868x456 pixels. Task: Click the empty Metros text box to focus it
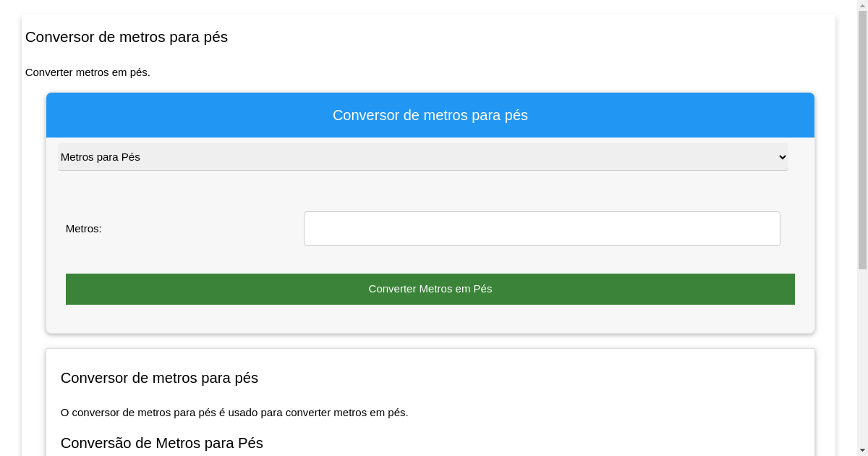click(541, 228)
